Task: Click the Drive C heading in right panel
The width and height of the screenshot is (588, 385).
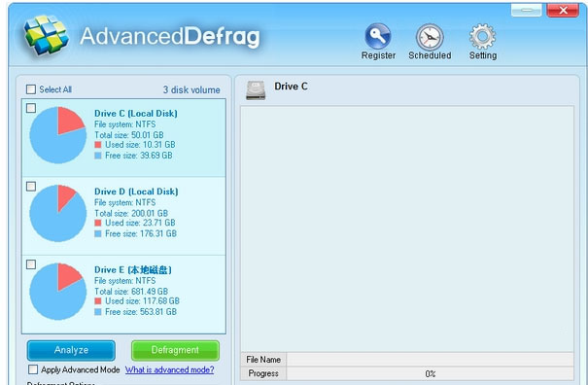Action: (291, 87)
